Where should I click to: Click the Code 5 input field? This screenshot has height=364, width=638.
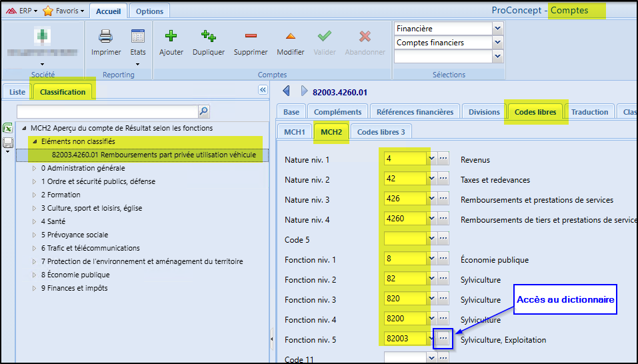(x=405, y=239)
